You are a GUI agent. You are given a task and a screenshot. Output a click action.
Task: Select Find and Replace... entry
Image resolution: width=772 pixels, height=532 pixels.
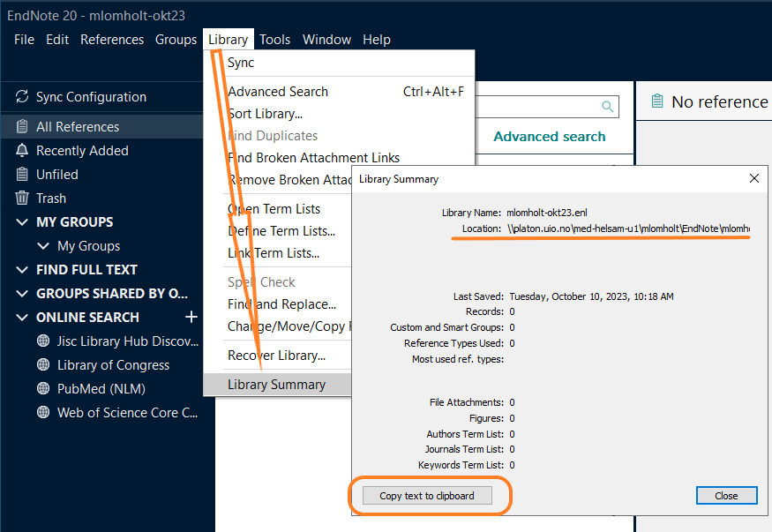(x=278, y=304)
